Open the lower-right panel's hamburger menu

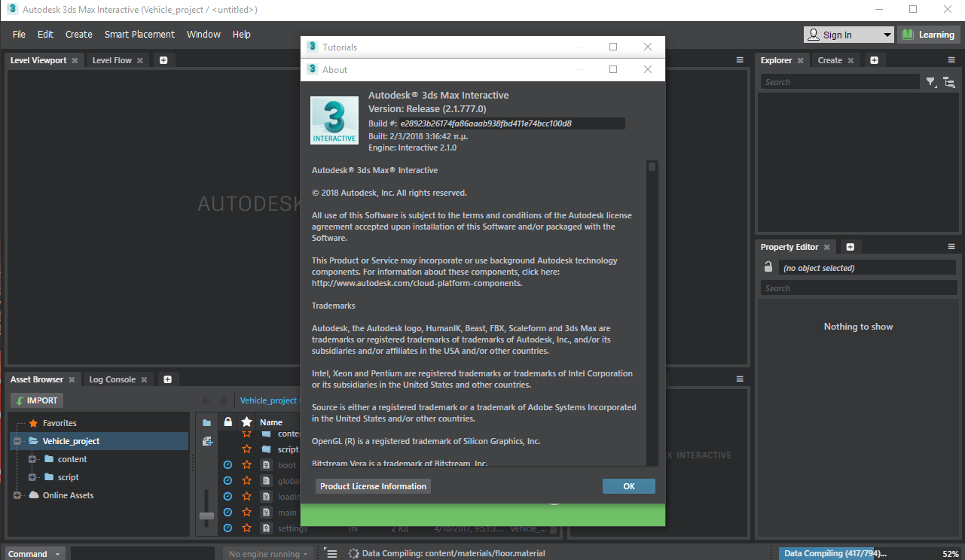pos(740,379)
